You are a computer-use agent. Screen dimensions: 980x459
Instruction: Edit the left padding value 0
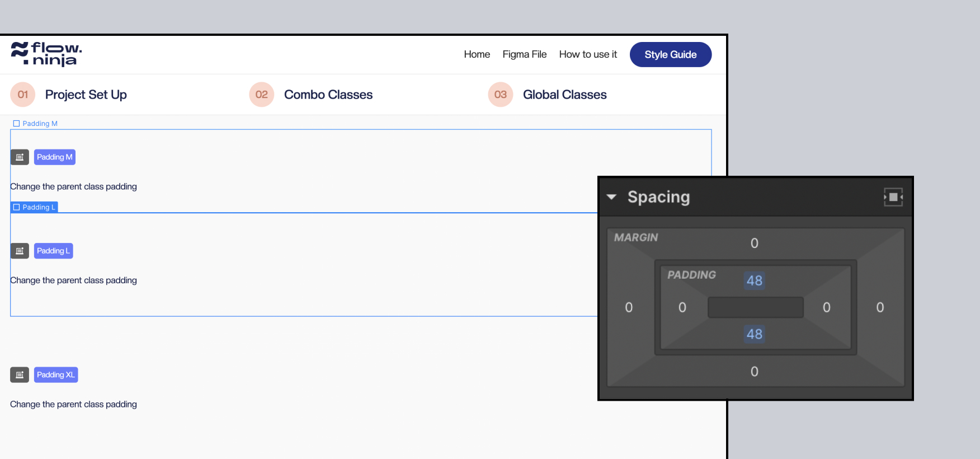click(682, 307)
